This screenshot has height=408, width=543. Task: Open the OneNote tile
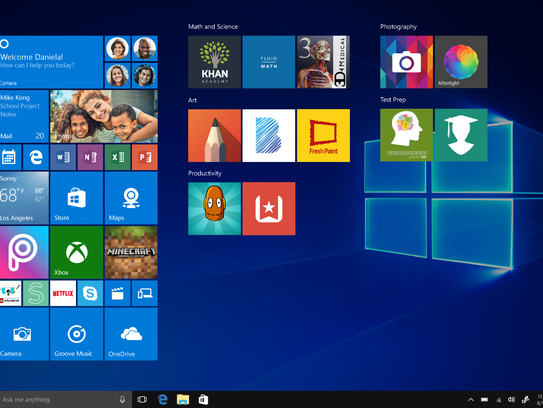point(90,157)
